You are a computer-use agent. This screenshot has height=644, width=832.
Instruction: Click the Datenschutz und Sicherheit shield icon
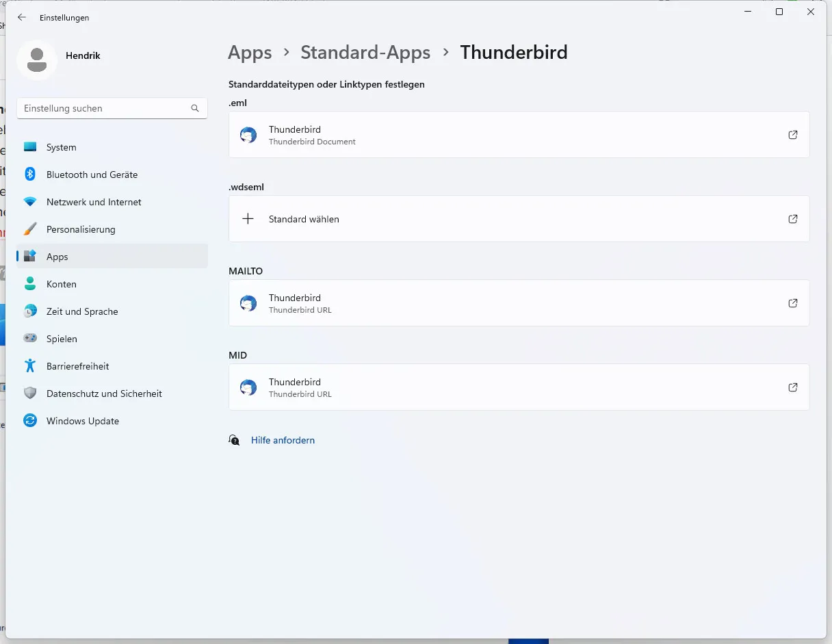pyautogui.click(x=30, y=394)
